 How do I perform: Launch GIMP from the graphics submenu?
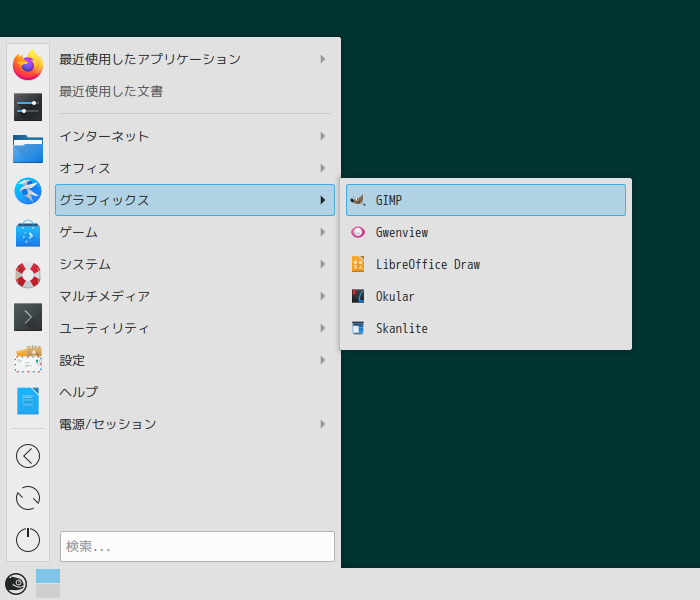pos(486,200)
